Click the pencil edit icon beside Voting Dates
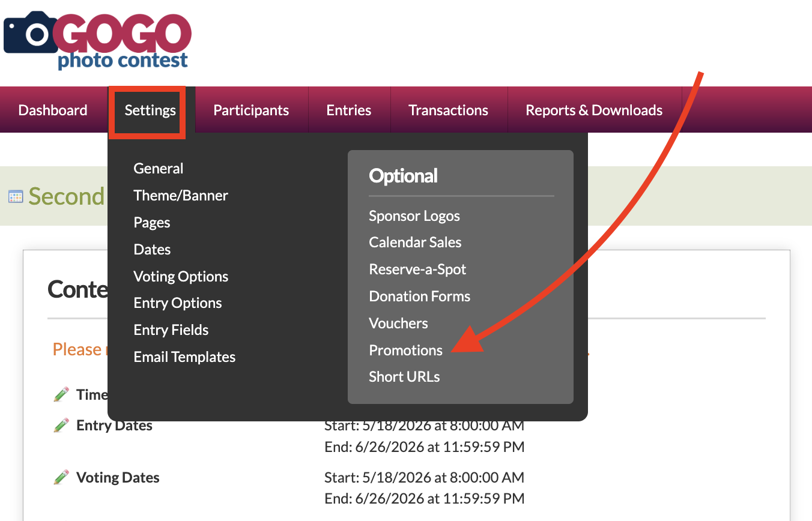The image size is (812, 521). coord(61,478)
